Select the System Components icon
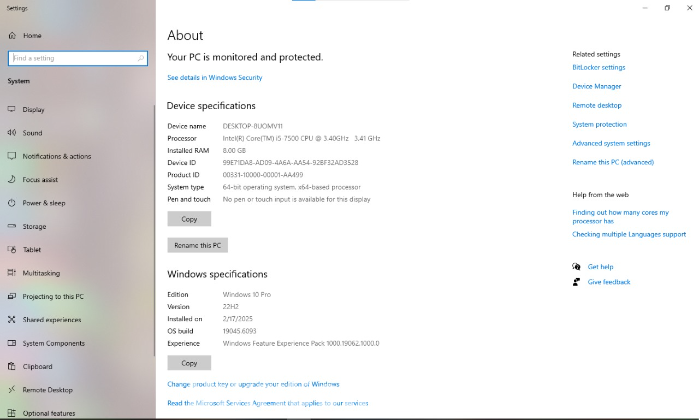Screen dimensions: 699x420 tap(12, 343)
